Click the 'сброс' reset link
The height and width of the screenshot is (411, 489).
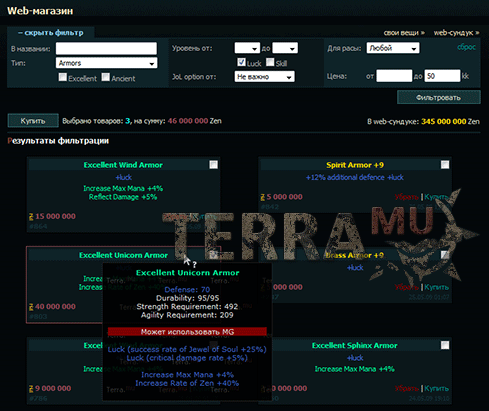[x=466, y=47]
